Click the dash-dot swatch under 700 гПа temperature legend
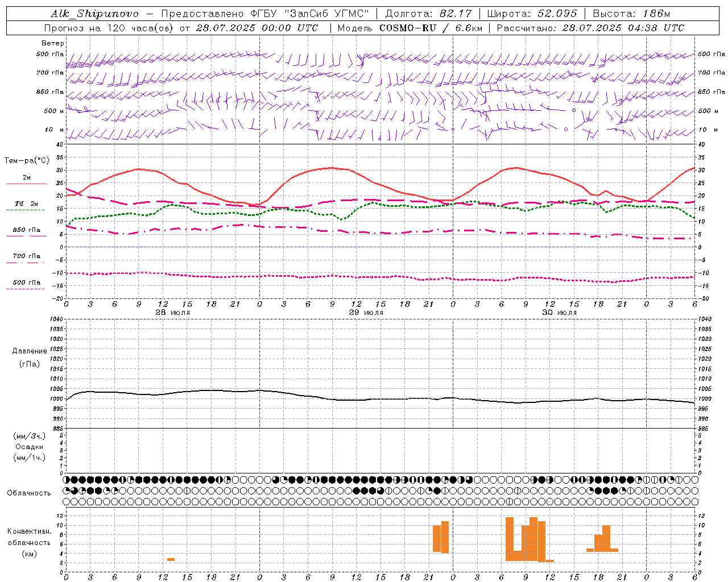 pos(26,263)
